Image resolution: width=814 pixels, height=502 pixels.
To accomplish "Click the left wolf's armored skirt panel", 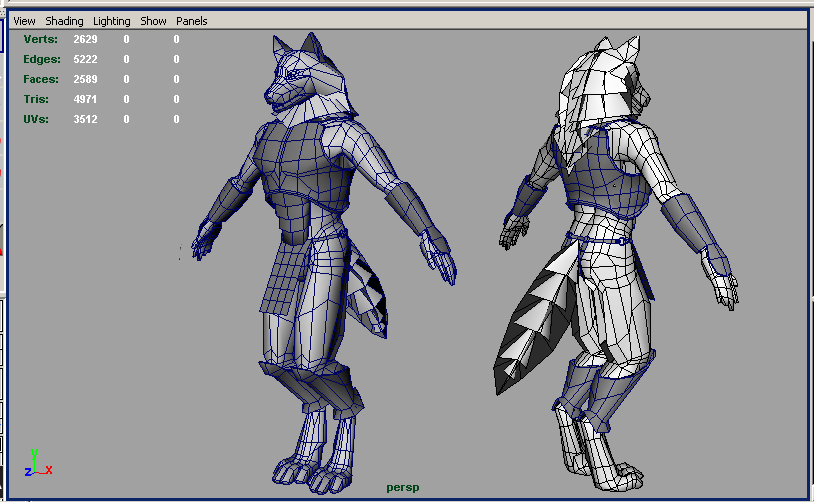I will coord(285,280).
